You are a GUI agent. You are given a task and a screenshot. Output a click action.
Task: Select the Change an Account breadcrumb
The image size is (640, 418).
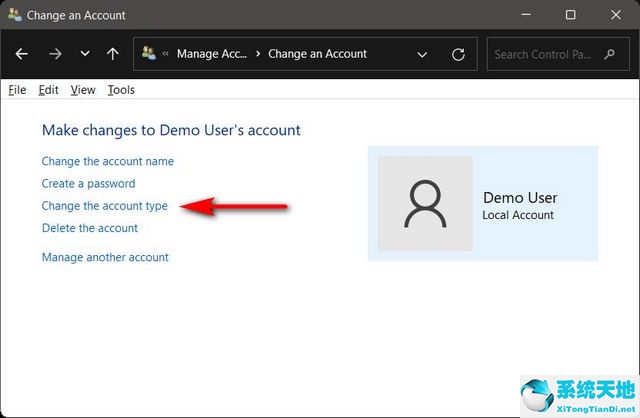tap(317, 54)
